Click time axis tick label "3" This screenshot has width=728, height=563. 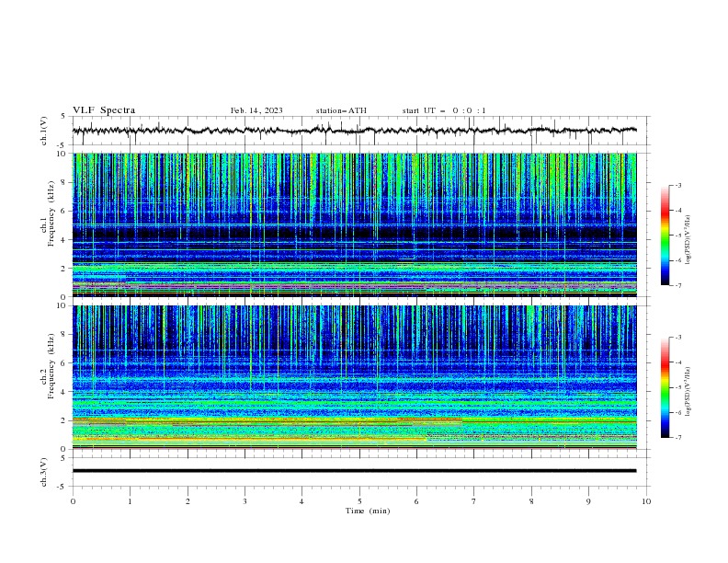[x=245, y=501]
